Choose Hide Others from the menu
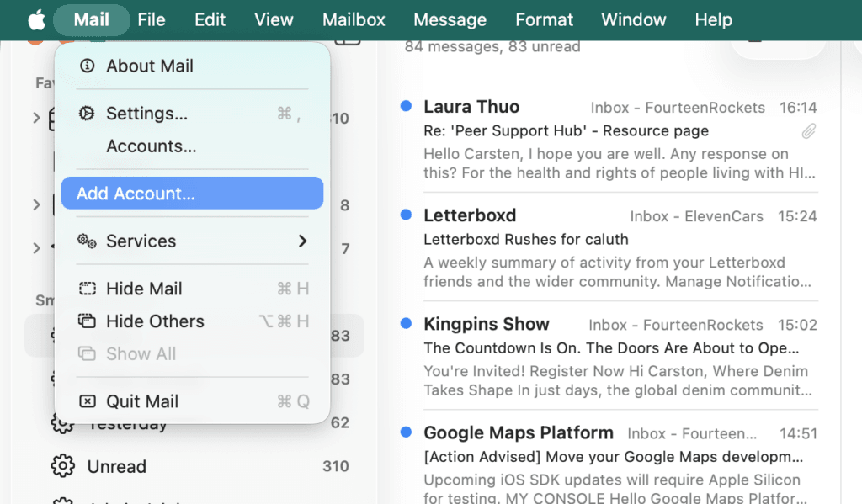862x504 pixels. pos(192,321)
